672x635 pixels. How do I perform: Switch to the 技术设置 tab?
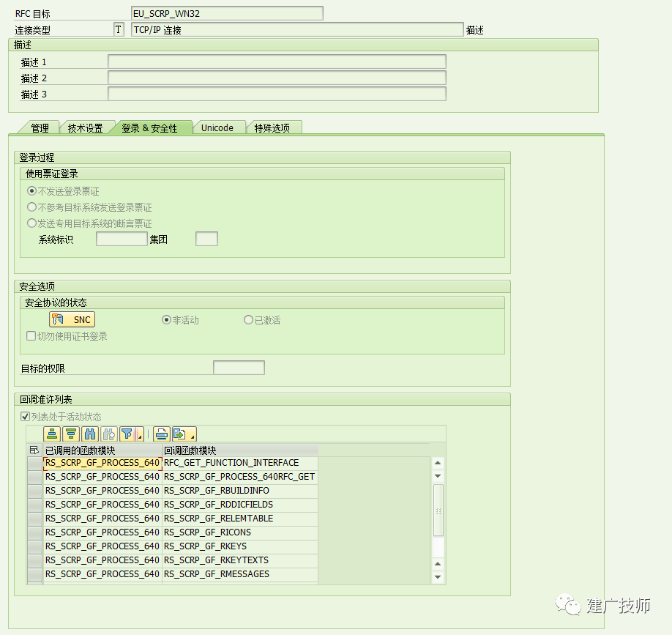click(86, 127)
